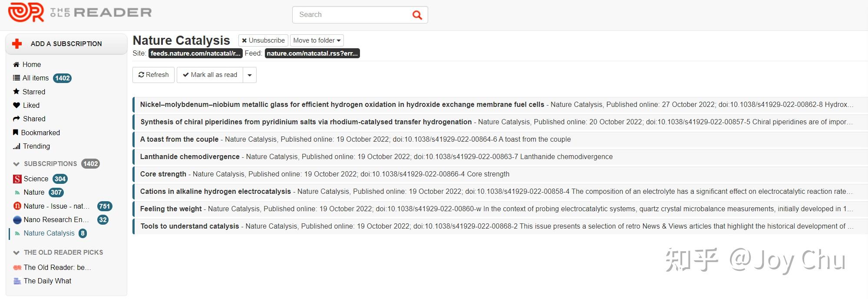Click the red search magnifier icon

pyautogui.click(x=417, y=15)
